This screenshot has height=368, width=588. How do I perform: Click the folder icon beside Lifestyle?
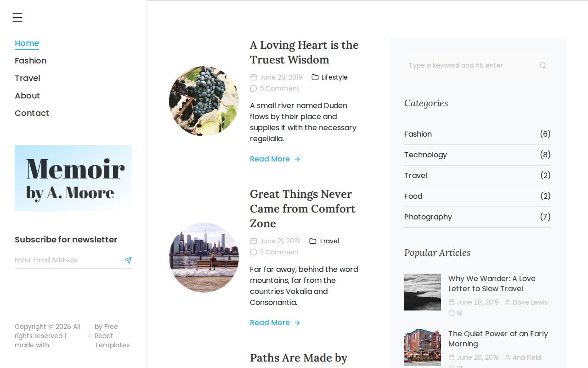[315, 77]
